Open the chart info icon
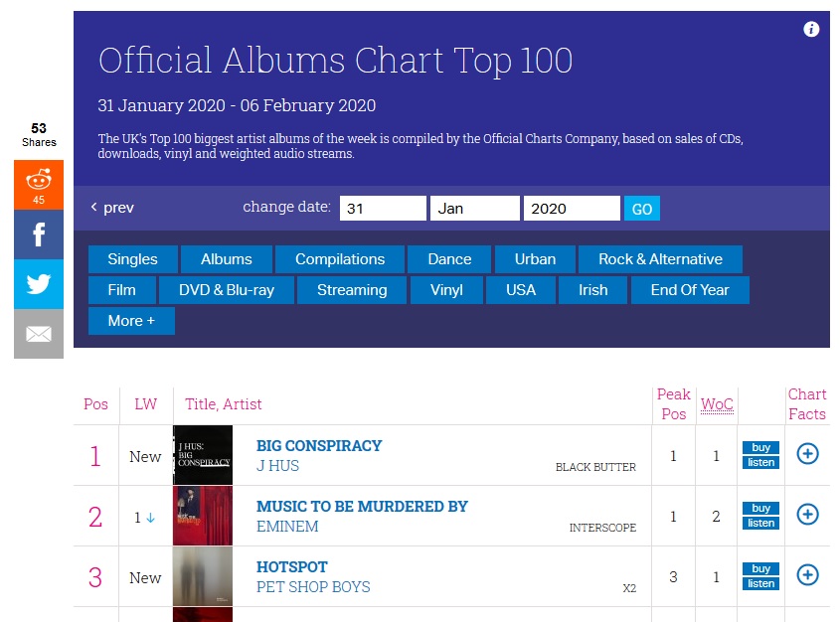 pyautogui.click(x=811, y=29)
